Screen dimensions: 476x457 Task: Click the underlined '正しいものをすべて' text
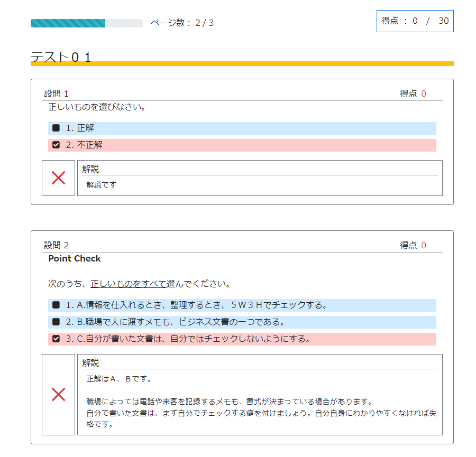pos(129,284)
